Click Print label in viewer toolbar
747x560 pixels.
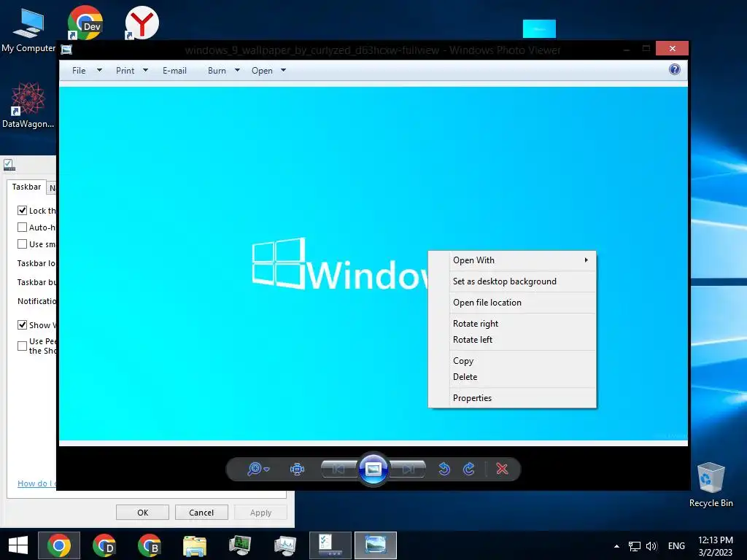coord(125,71)
